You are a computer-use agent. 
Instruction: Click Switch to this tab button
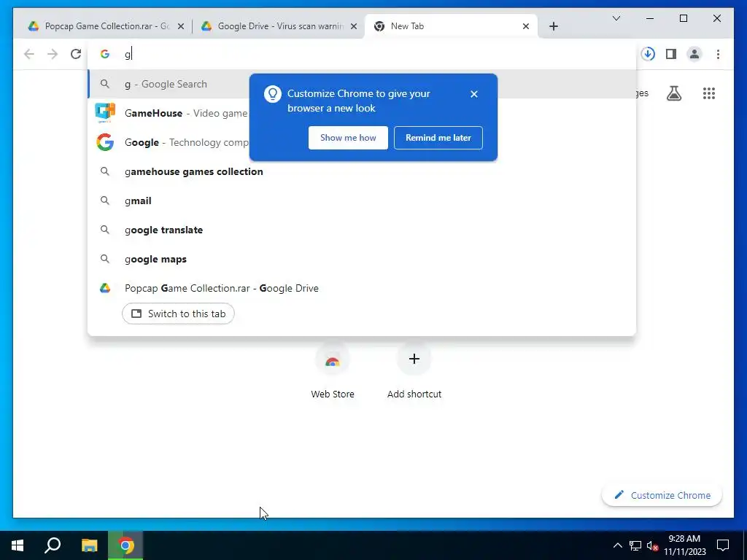[178, 314]
